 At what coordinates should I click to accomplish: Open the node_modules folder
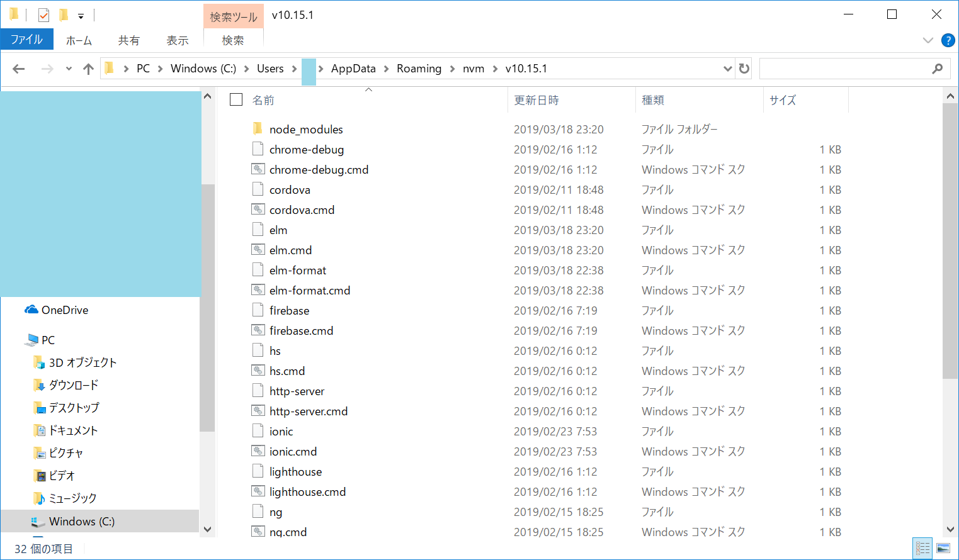click(x=306, y=130)
